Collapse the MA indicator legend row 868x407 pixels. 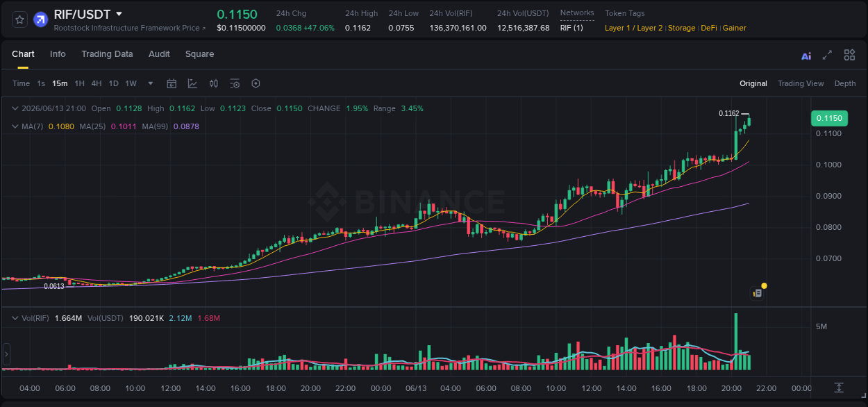[x=15, y=126]
